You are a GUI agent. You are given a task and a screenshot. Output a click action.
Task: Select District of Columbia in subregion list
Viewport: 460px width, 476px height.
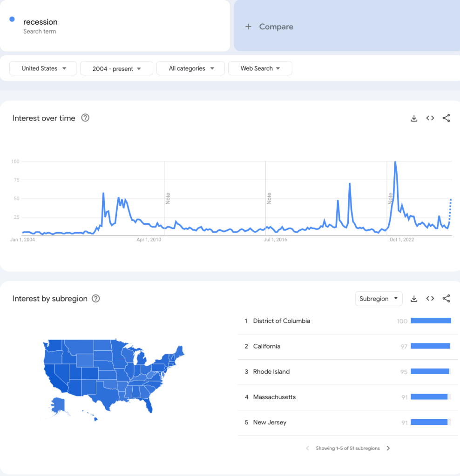click(281, 321)
